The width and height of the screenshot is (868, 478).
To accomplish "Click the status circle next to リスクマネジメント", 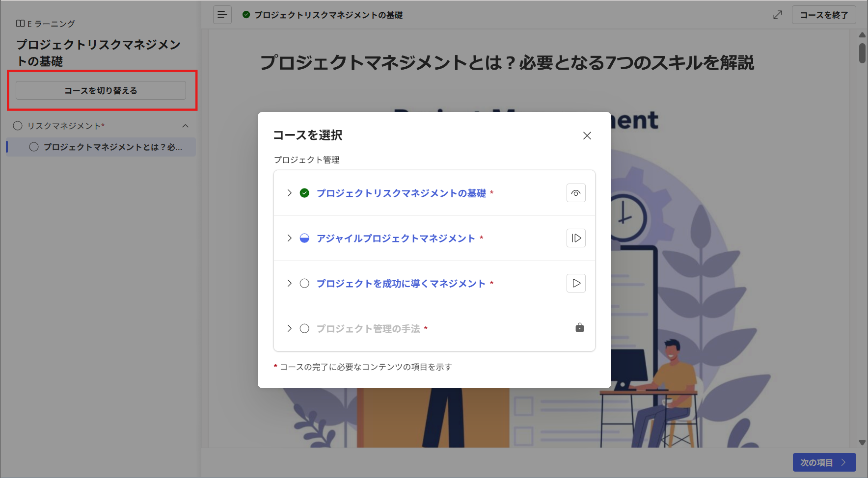I will click(x=18, y=126).
